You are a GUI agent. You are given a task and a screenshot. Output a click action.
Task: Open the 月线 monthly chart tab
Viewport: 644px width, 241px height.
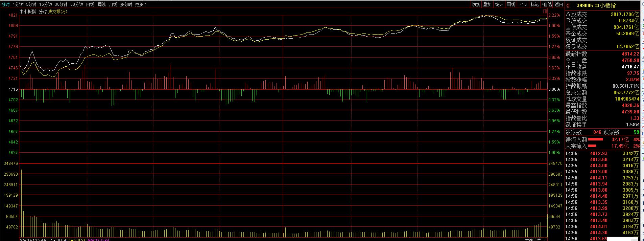pos(113,4)
